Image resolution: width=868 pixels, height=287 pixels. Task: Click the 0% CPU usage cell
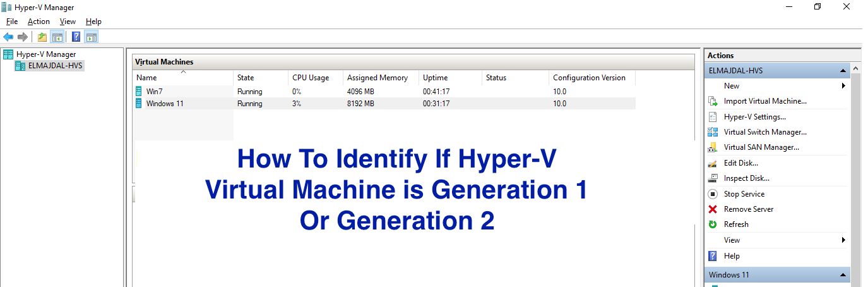(x=297, y=92)
